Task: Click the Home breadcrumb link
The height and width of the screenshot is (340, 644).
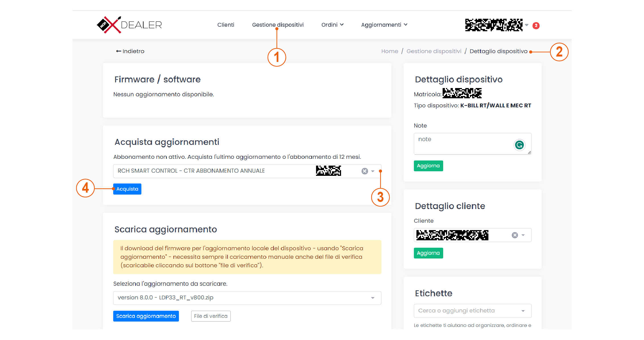Action: [x=389, y=51]
